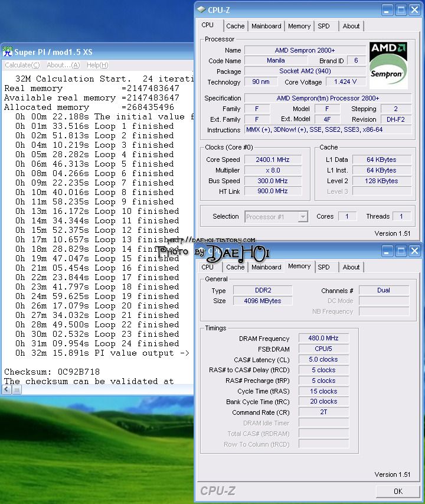Click the Bus Speed value 300.0 MHz
Screen dimensions: 425x504
pos(273,181)
